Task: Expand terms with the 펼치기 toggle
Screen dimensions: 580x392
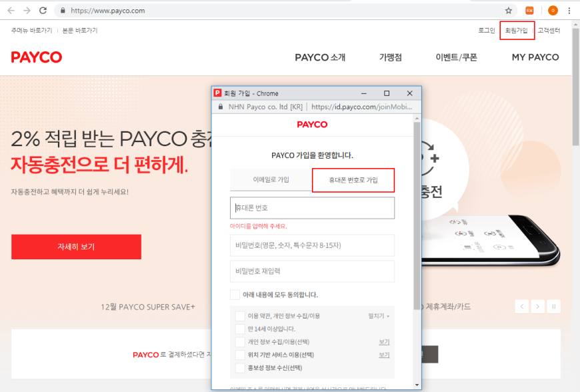Action: point(379,316)
